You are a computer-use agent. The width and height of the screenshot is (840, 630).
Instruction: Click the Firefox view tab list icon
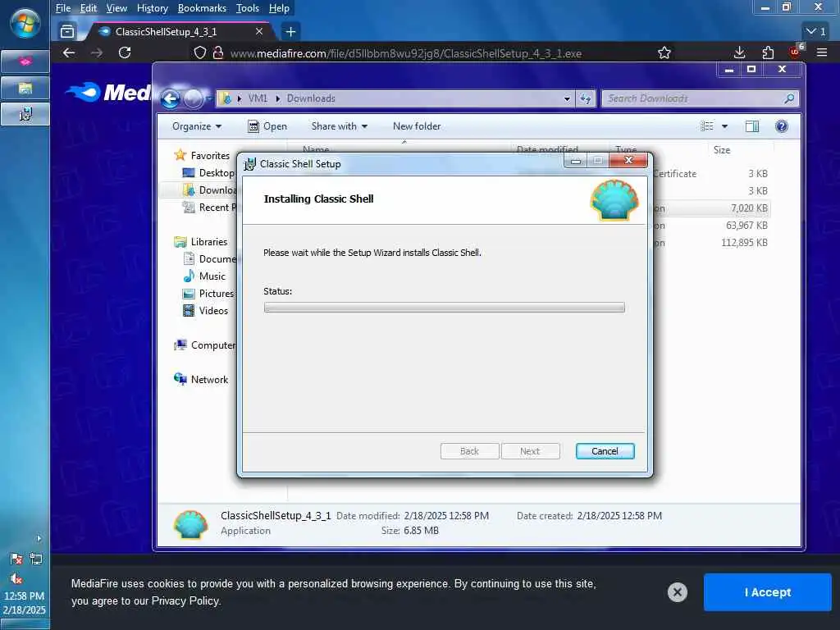point(67,32)
